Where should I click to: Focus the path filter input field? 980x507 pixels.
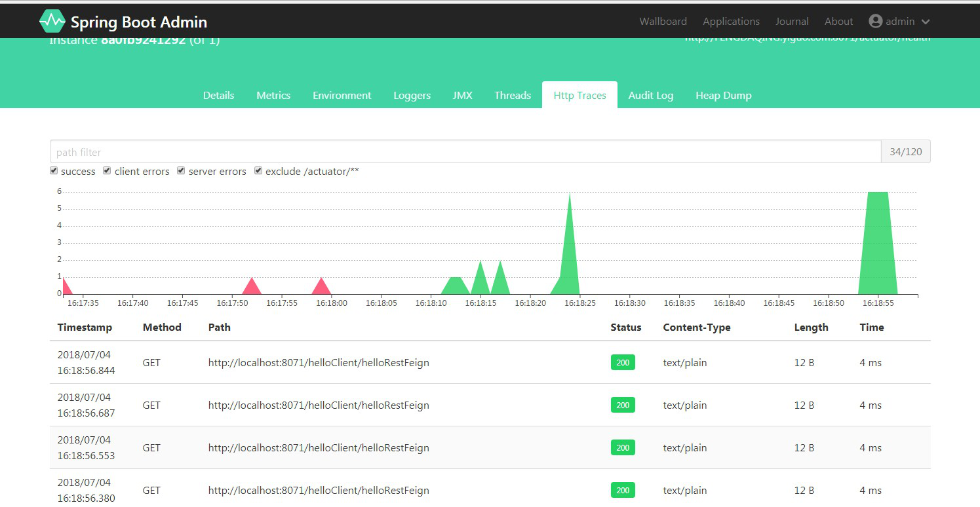(465, 151)
